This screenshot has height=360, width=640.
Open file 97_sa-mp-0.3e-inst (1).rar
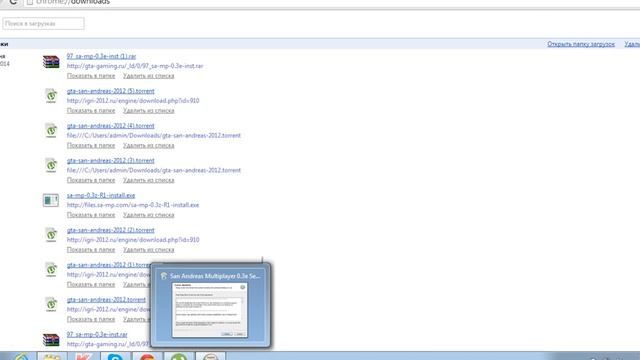coord(101,56)
